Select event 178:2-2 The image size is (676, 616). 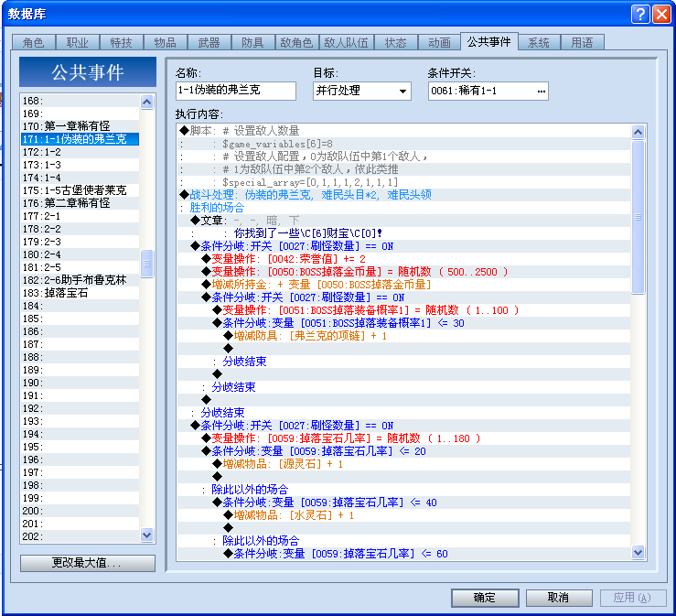[80, 229]
